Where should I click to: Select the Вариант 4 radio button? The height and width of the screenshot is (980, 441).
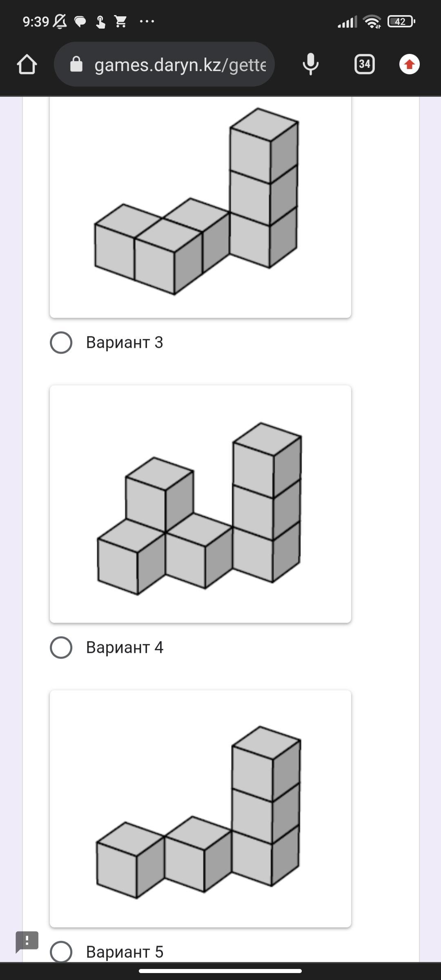(x=61, y=647)
